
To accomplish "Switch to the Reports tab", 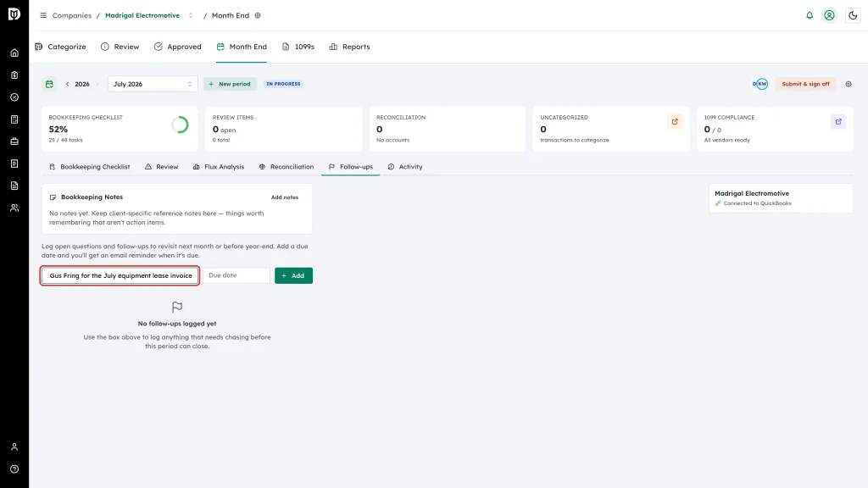I will (349, 47).
